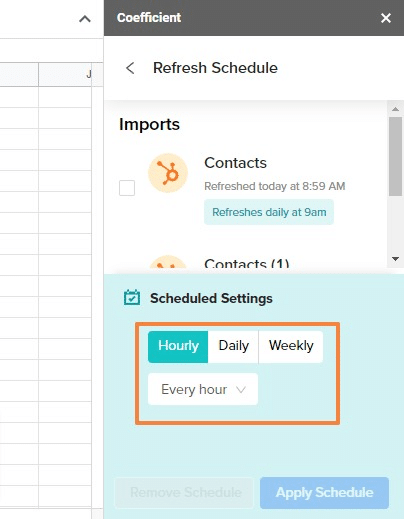The height and width of the screenshot is (519, 404).
Task: Click the imports list scrollbar thumb
Action: point(395,156)
